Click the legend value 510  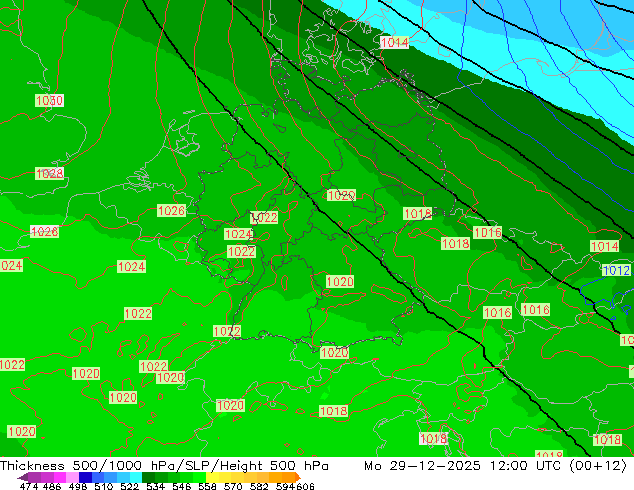click(x=104, y=486)
